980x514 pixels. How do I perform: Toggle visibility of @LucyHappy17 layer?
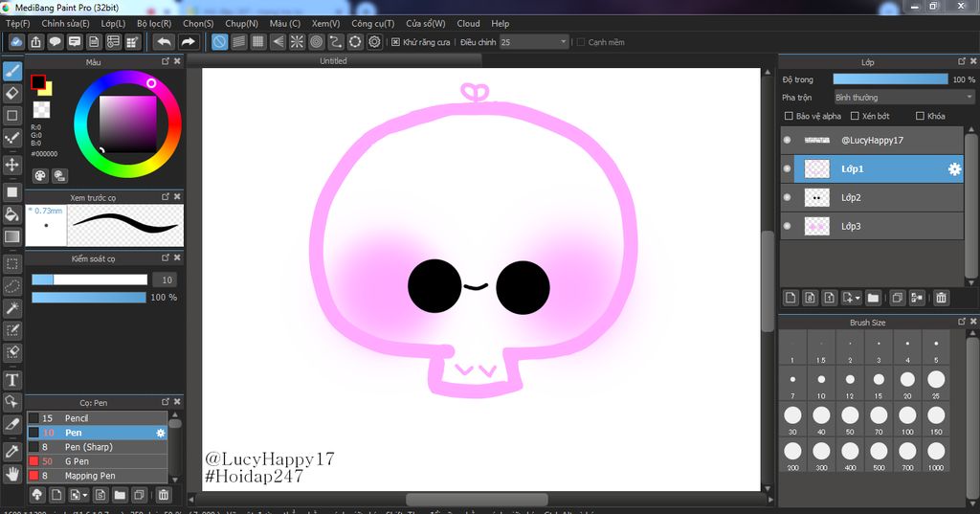click(787, 140)
